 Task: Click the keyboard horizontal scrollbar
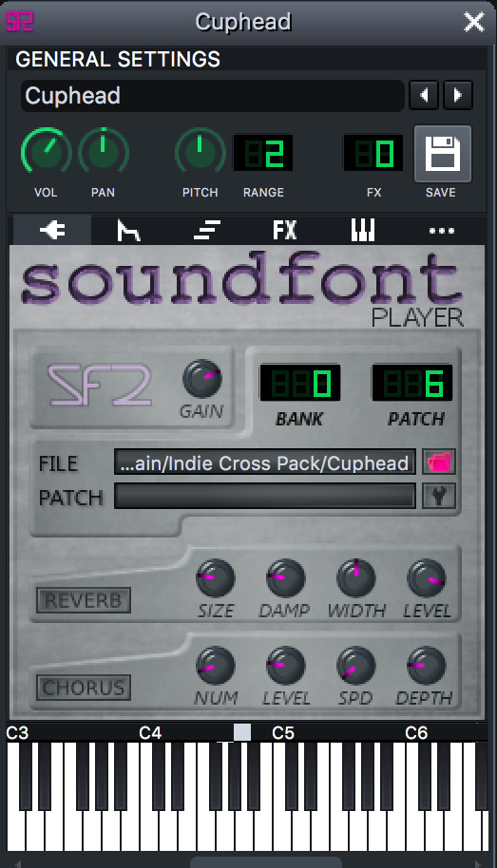click(266, 862)
